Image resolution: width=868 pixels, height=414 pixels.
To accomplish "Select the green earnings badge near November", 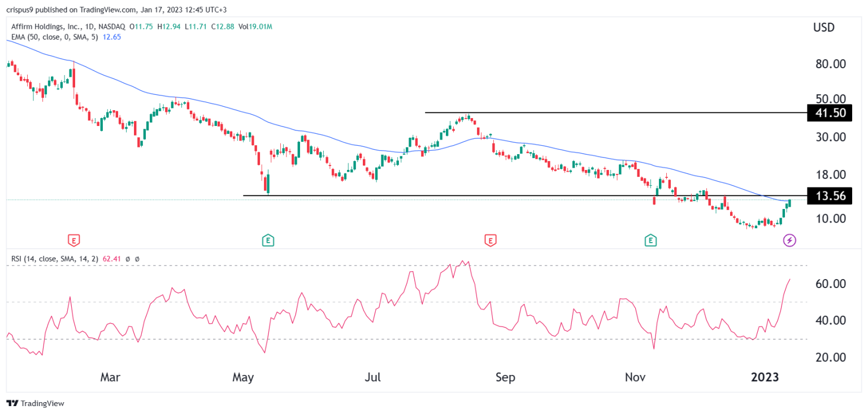I will click(650, 240).
